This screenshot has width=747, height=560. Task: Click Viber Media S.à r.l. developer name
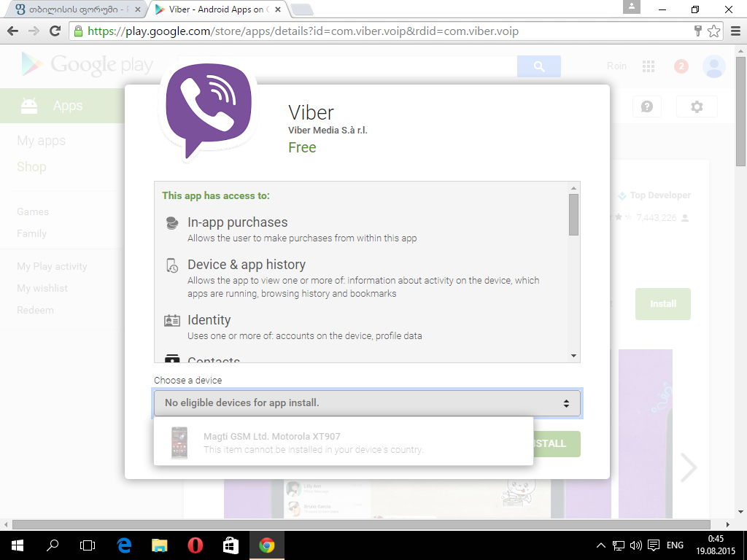pos(328,131)
